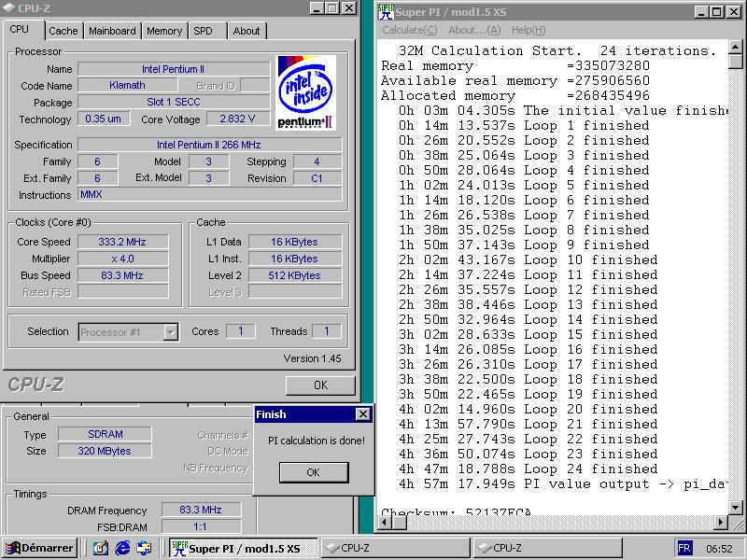Minimize the Super PI window
The height and width of the screenshot is (560, 747).
701,12
